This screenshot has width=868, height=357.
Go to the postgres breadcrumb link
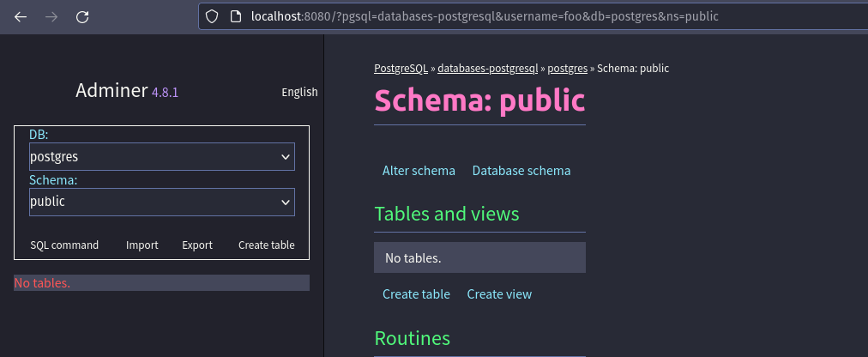[567, 69]
